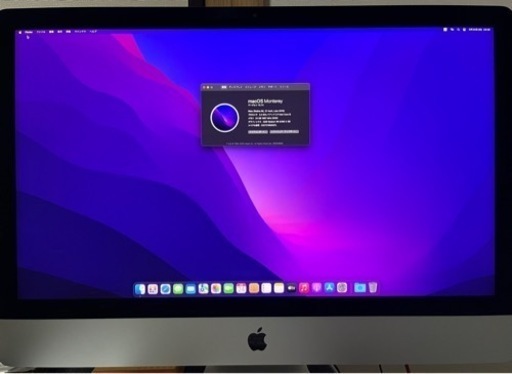Open Finder from the Dock
512x374 pixels.
[140, 288]
